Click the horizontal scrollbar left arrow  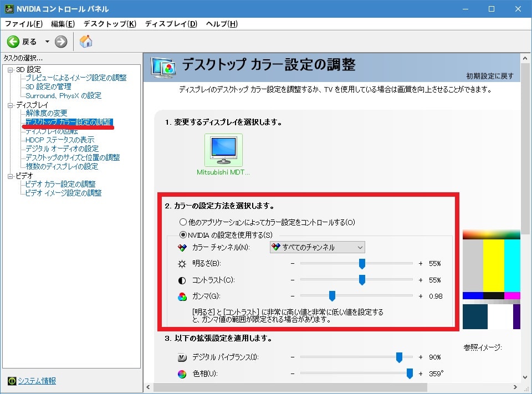point(149,387)
